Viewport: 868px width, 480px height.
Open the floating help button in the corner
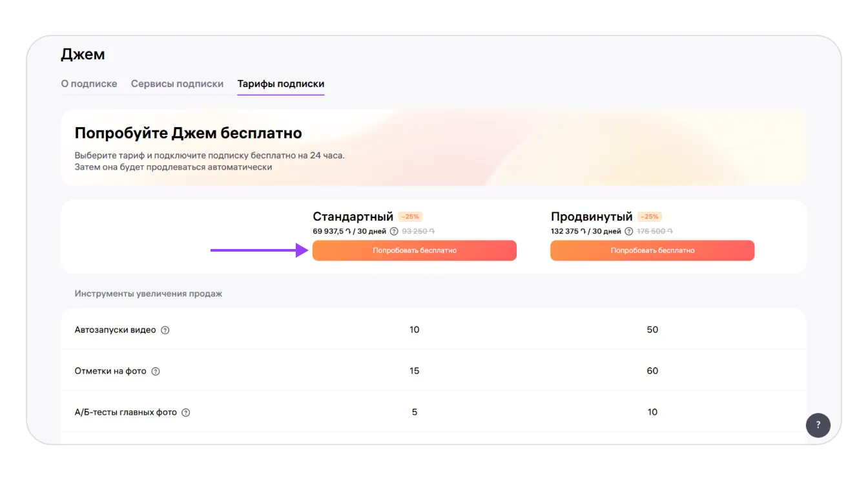click(818, 425)
